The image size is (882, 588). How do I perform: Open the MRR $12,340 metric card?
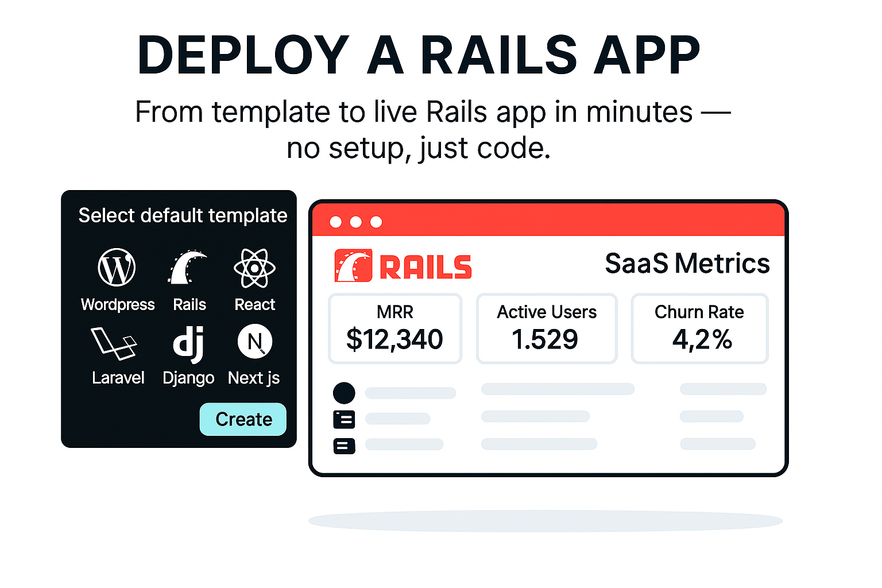click(x=395, y=328)
